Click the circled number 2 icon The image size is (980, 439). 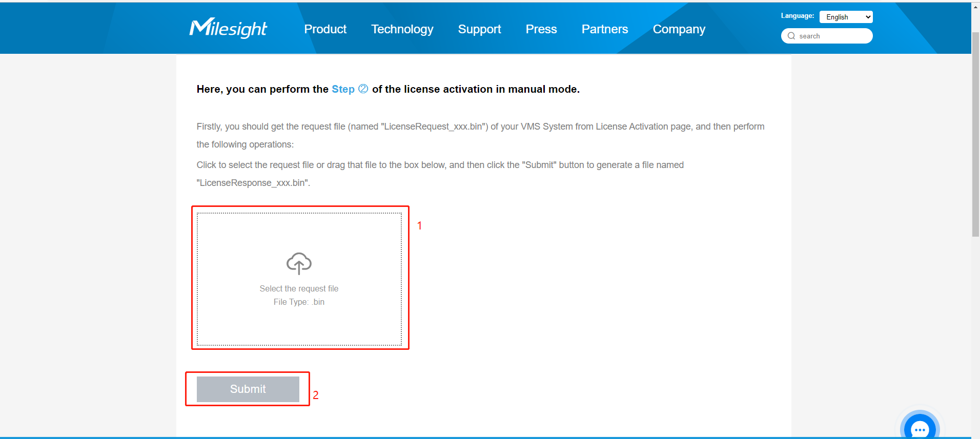pyautogui.click(x=363, y=89)
